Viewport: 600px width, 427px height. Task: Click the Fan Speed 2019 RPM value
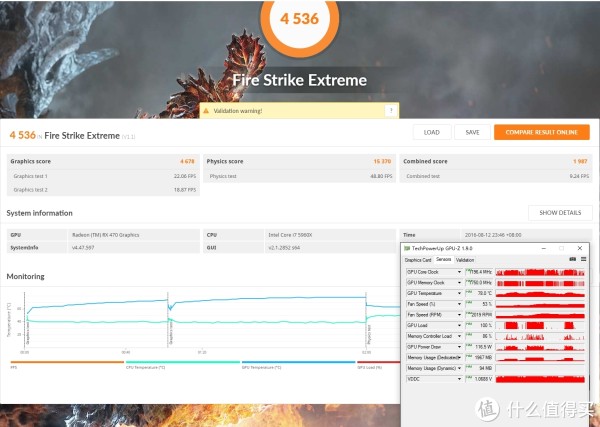[482, 315]
